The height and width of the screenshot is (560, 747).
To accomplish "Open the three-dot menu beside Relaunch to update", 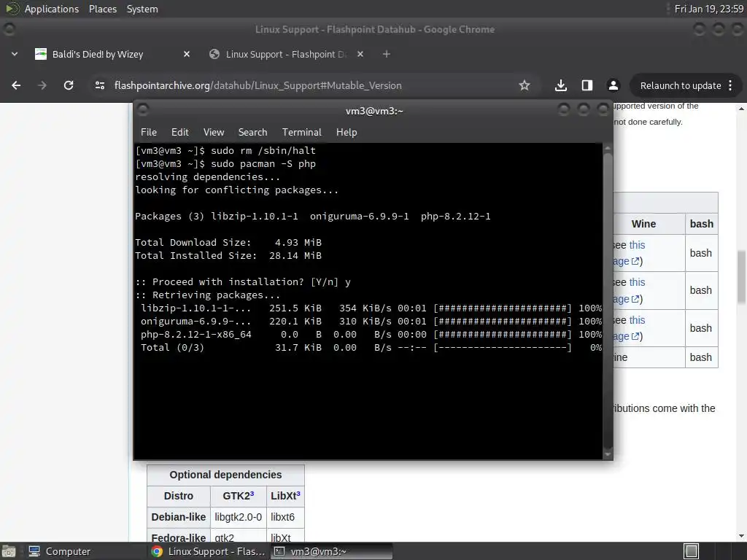I will tap(730, 85).
